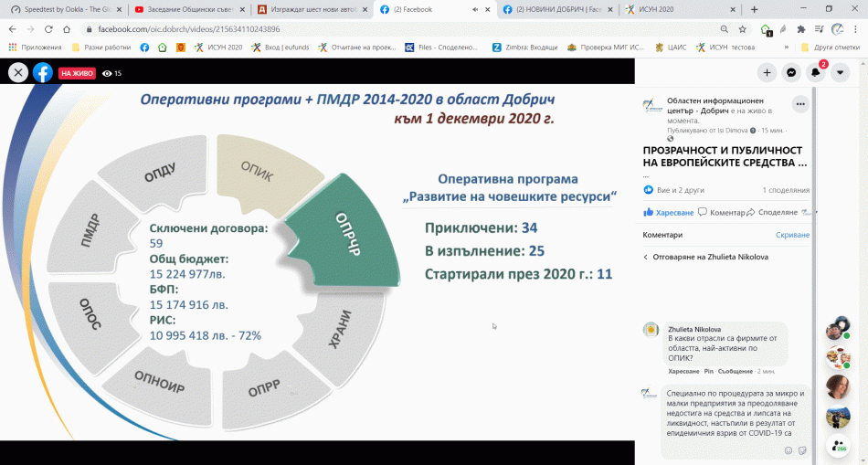This screenshot has height=465, width=868.
Task: Open the contacts list 266 bubble
Action: (838, 446)
